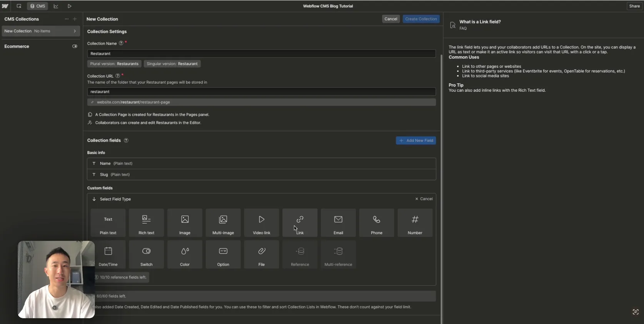Screen dimensions: 644x324
Task: Toggle the Ecommerce switch
Action: [75, 46]
